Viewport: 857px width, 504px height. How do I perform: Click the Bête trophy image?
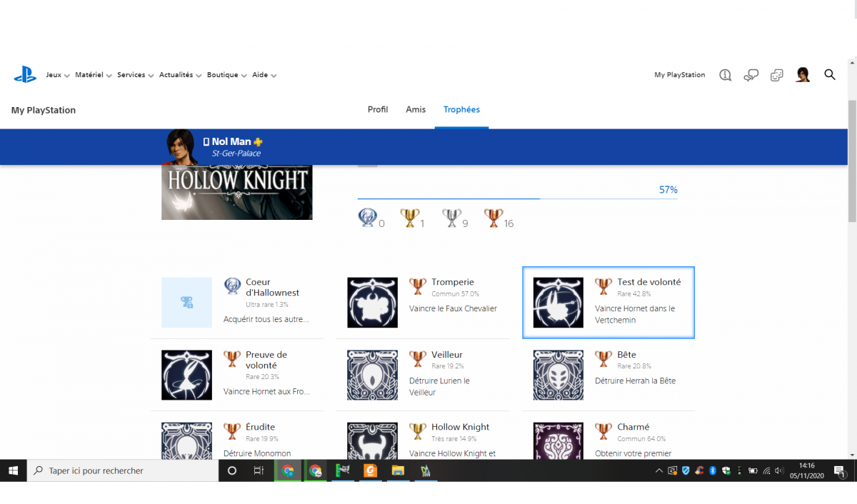[x=558, y=375]
